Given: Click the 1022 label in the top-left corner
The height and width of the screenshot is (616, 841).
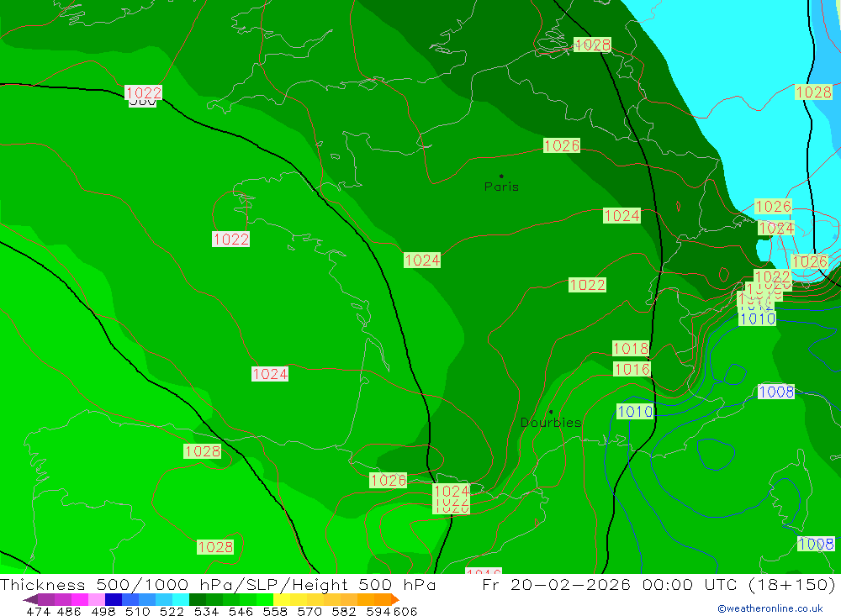Looking at the screenshot, I should click(x=144, y=92).
